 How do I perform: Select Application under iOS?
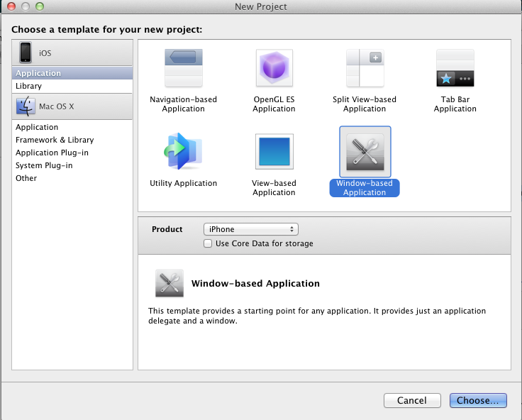[x=72, y=73]
